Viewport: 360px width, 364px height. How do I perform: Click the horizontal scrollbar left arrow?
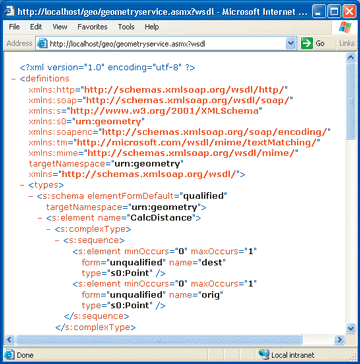coord(10,340)
